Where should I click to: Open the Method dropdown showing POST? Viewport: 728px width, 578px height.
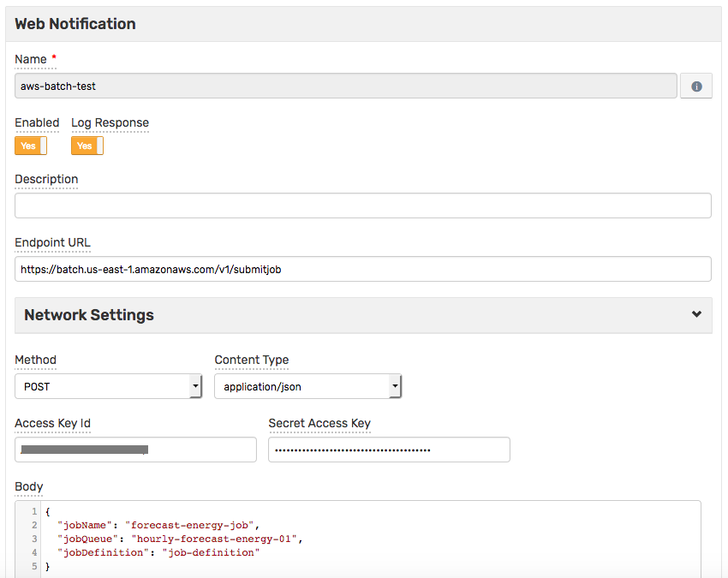click(x=108, y=386)
